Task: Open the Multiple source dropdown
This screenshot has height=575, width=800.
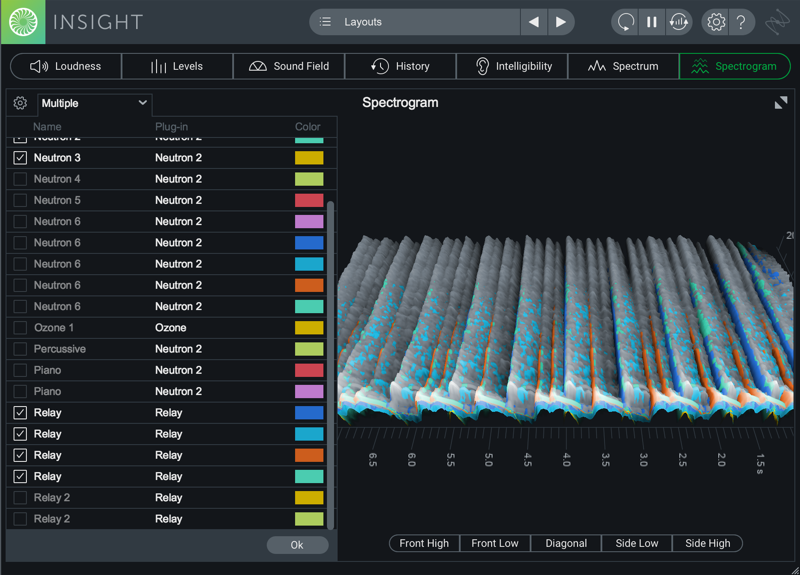Action: 94,103
